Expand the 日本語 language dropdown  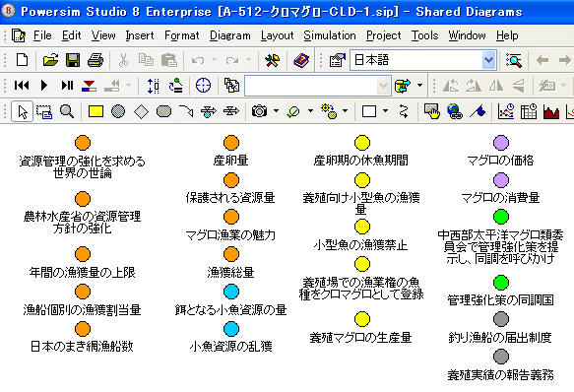[488, 60]
